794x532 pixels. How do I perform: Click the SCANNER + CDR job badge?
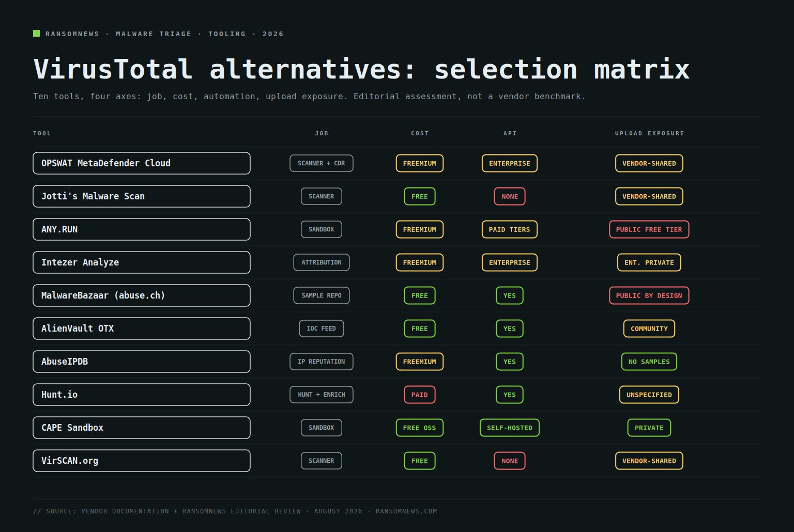coord(322,163)
